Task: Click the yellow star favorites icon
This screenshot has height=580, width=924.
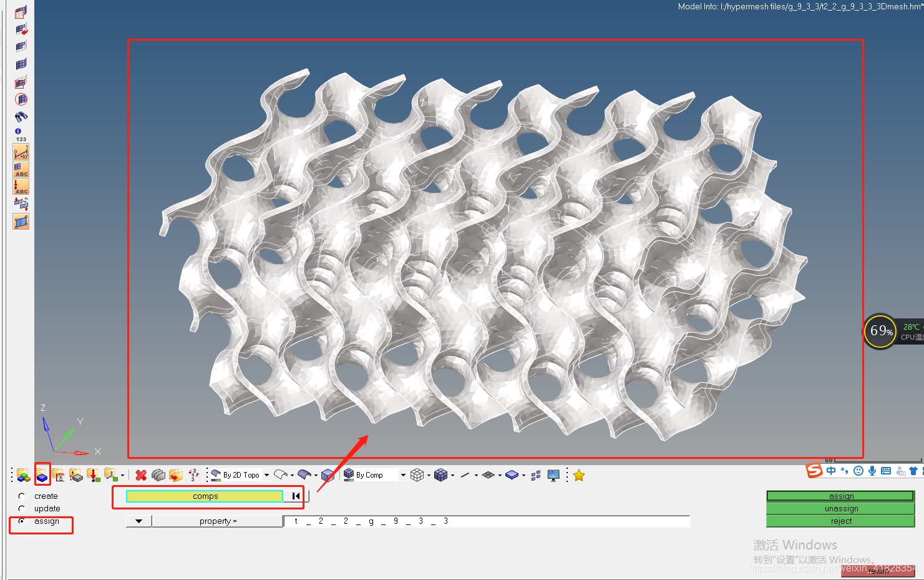Action: 579,476
